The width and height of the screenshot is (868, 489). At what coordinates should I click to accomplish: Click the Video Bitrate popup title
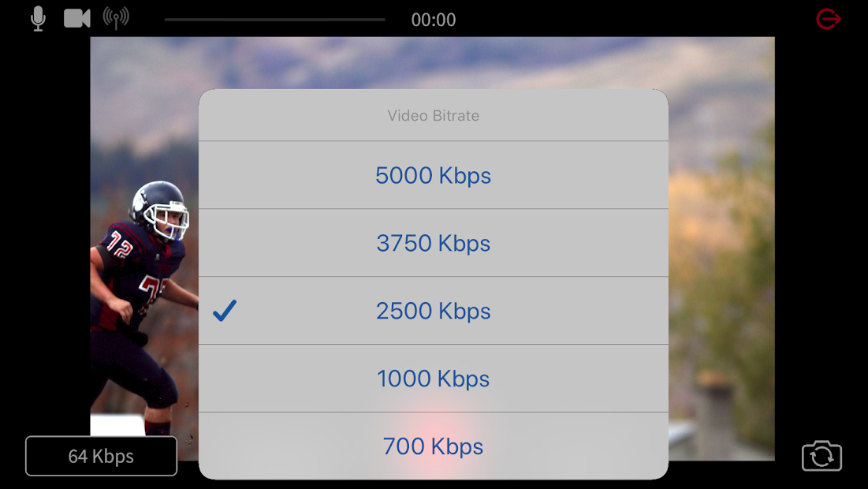433,116
